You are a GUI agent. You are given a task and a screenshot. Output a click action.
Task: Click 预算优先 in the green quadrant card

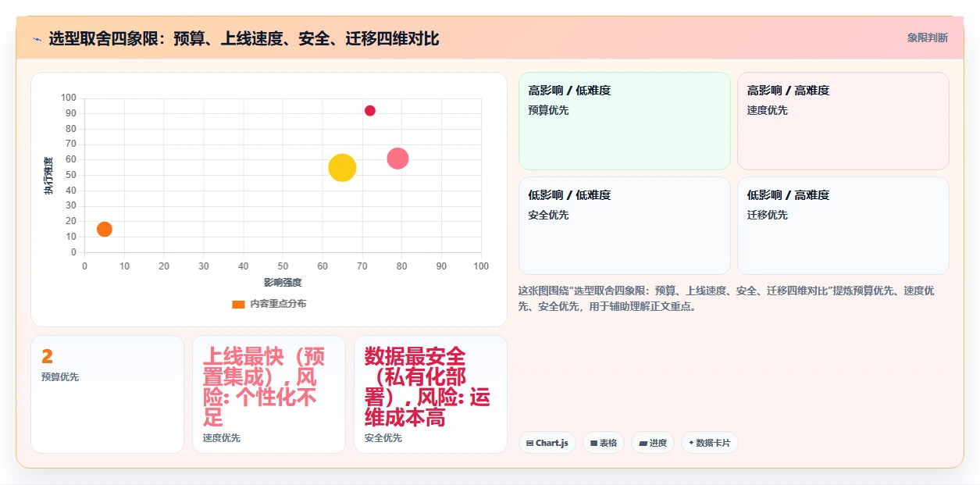point(549,110)
